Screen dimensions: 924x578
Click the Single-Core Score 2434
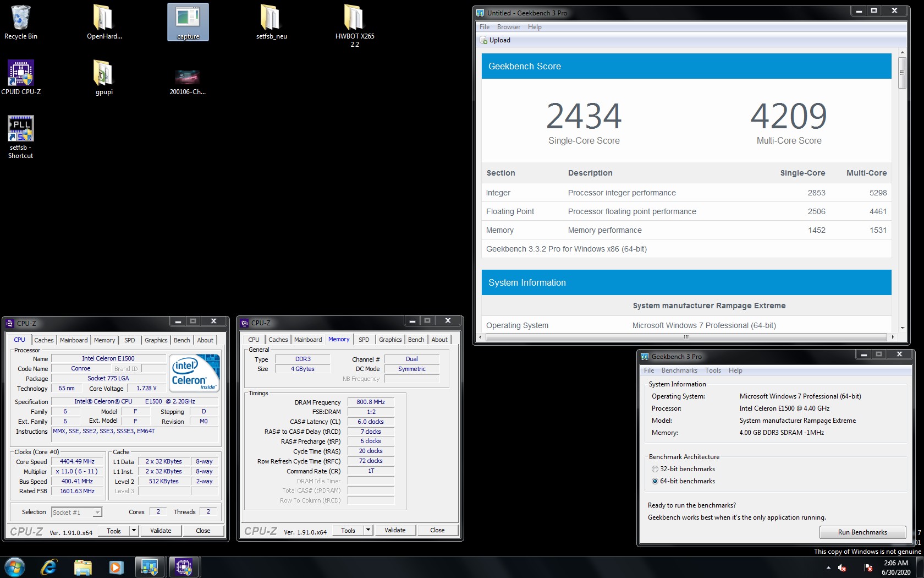tap(584, 116)
